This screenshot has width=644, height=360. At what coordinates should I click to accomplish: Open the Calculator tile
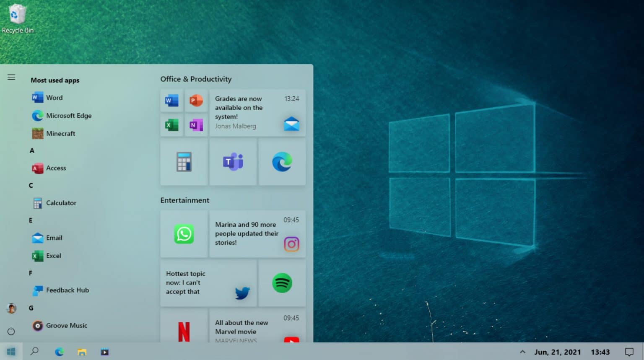pos(184,162)
